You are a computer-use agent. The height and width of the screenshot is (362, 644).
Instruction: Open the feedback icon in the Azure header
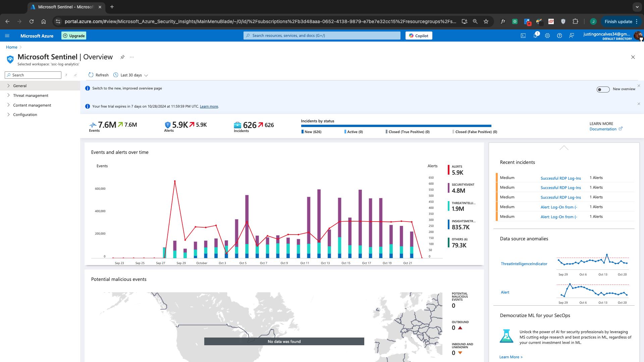[x=572, y=36]
